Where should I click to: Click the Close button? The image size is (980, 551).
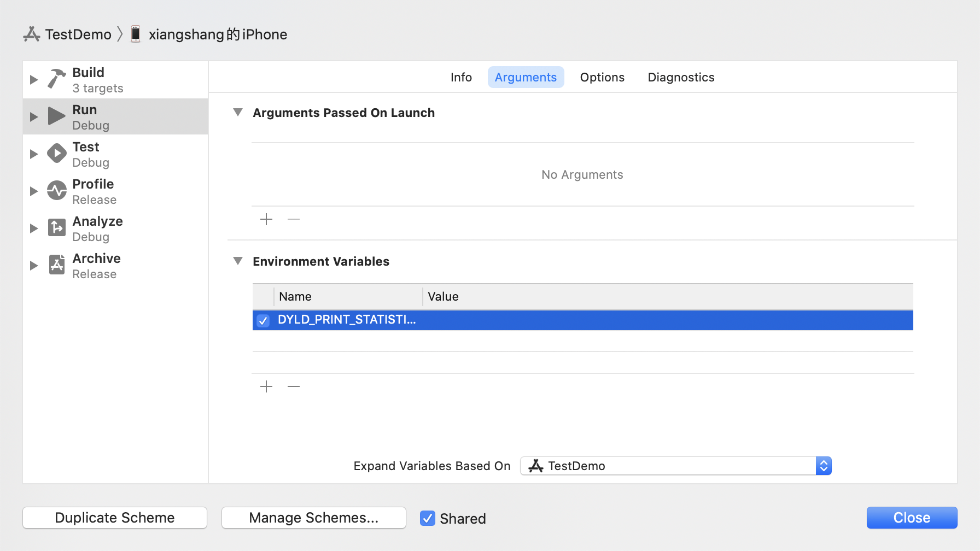[912, 518]
